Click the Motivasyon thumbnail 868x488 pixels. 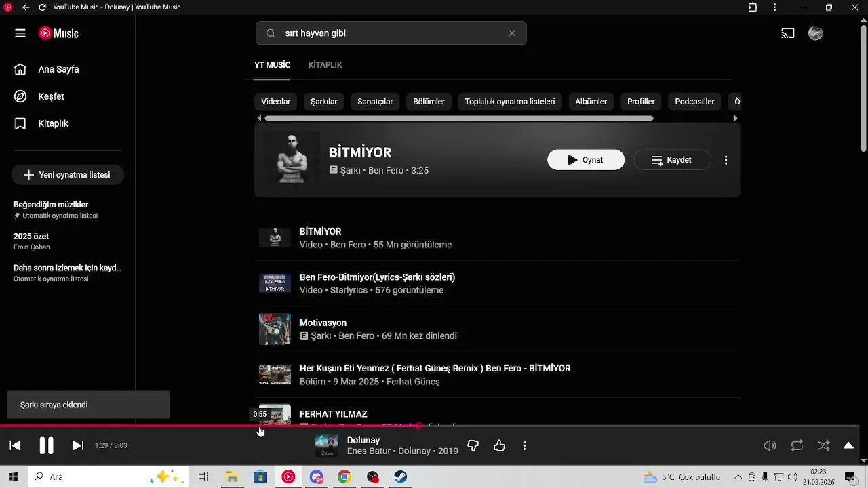[x=275, y=329]
